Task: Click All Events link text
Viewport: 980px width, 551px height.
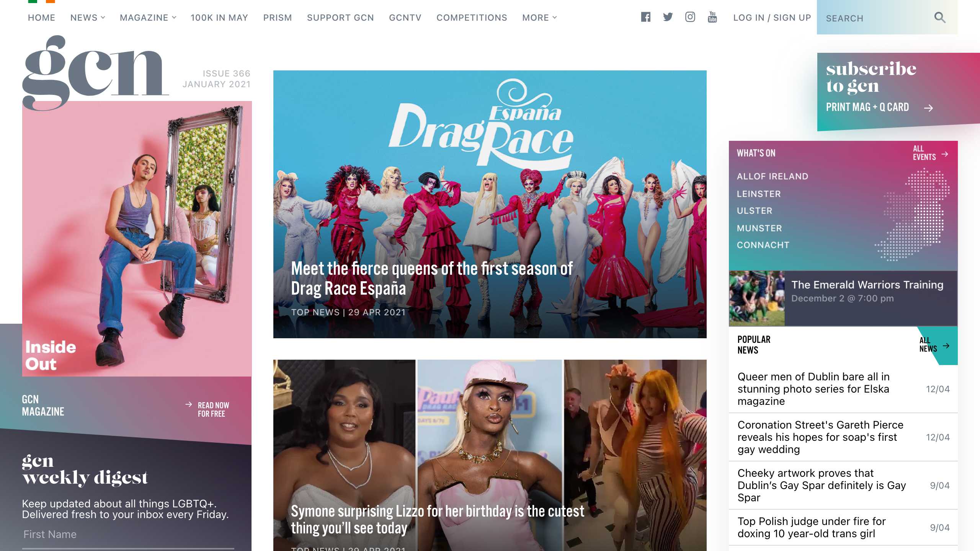Action: pos(924,153)
